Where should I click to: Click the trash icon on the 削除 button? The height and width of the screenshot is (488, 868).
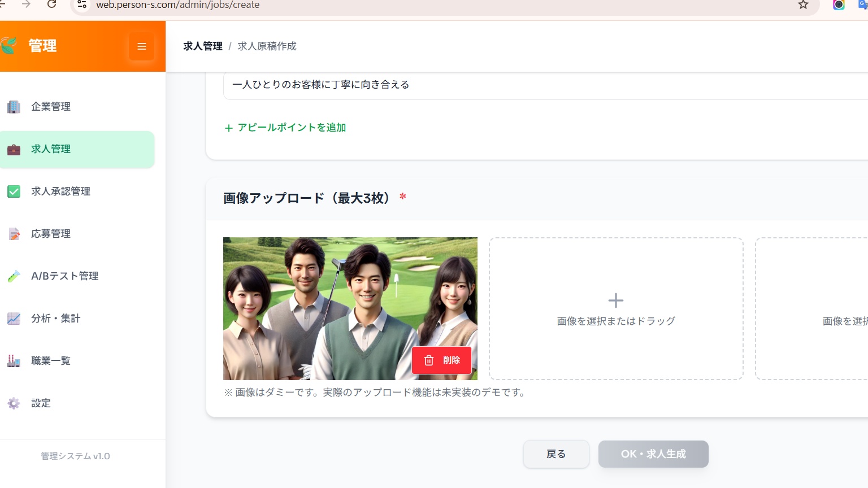pyautogui.click(x=429, y=360)
